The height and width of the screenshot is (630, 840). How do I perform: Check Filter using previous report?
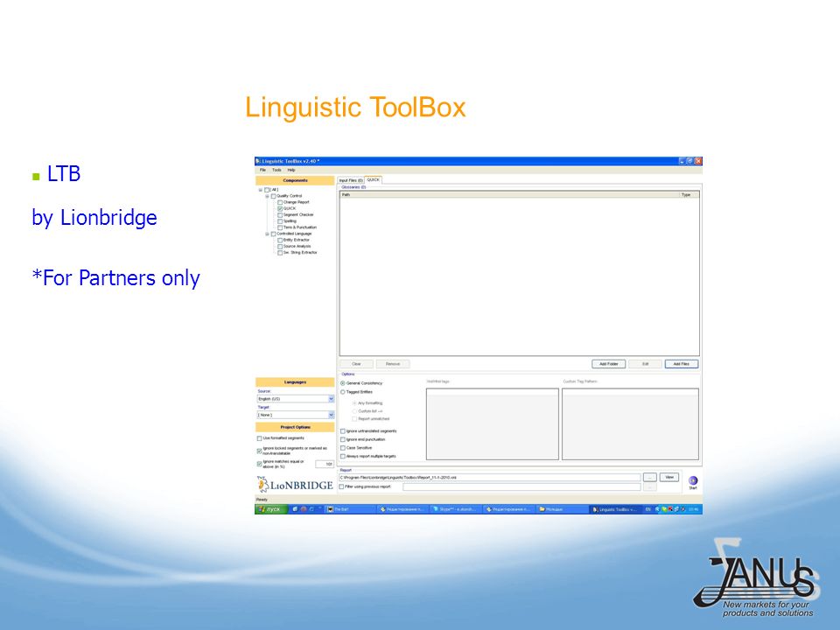pyautogui.click(x=342, y=486)
